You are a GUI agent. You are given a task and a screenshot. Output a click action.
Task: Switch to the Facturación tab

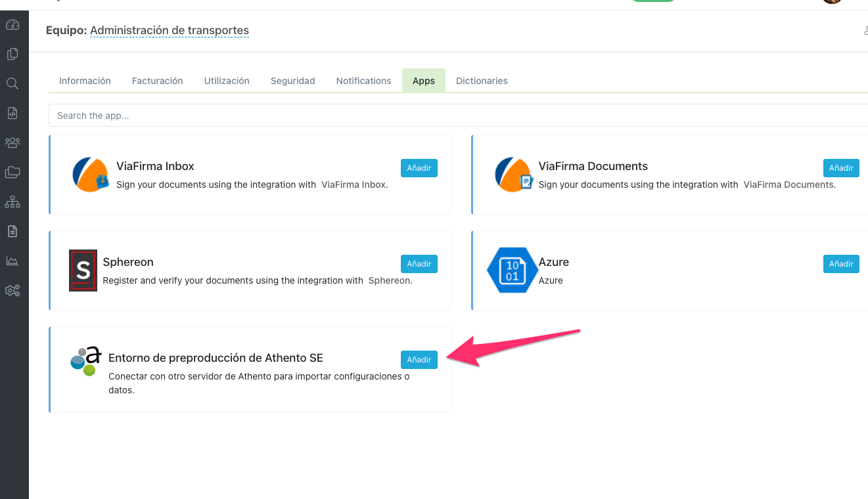coord(157,81)
